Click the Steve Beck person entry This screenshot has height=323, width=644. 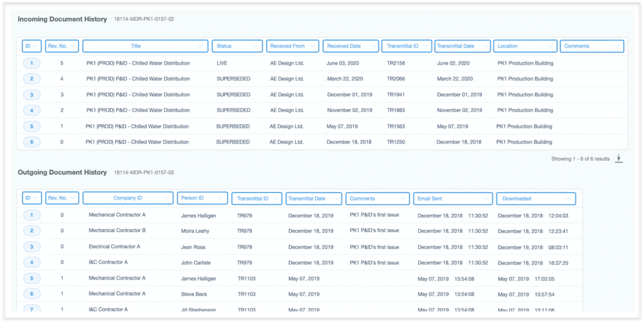194,294
